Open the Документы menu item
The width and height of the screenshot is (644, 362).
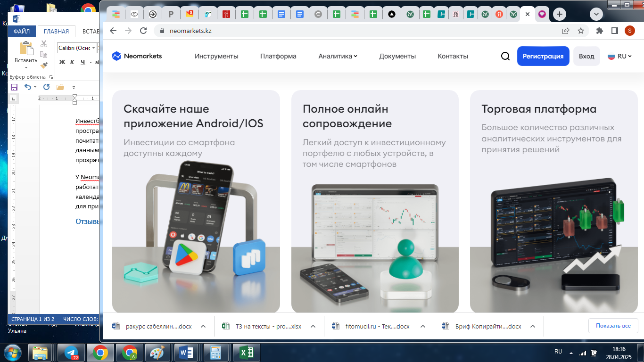point(397,56)
